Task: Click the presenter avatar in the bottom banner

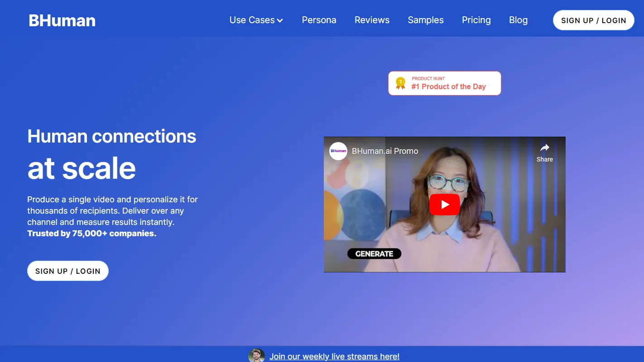Action: 256,356
